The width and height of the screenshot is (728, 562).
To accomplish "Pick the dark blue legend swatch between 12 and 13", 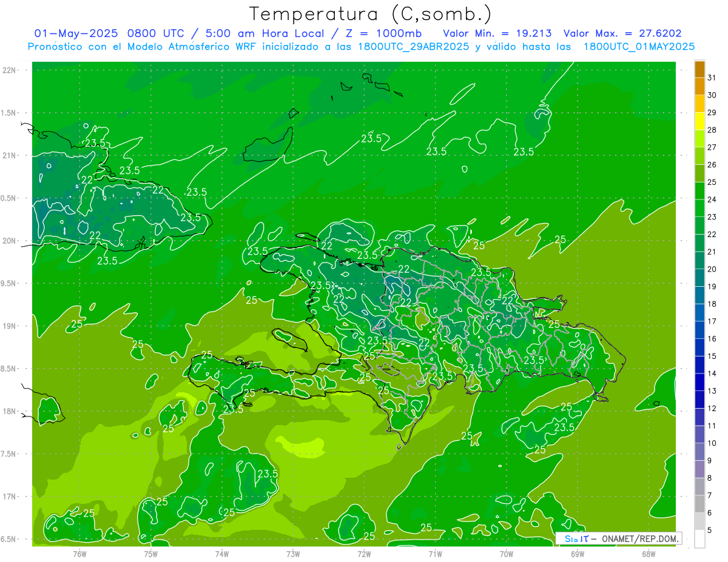I will (x=699, y=400).
